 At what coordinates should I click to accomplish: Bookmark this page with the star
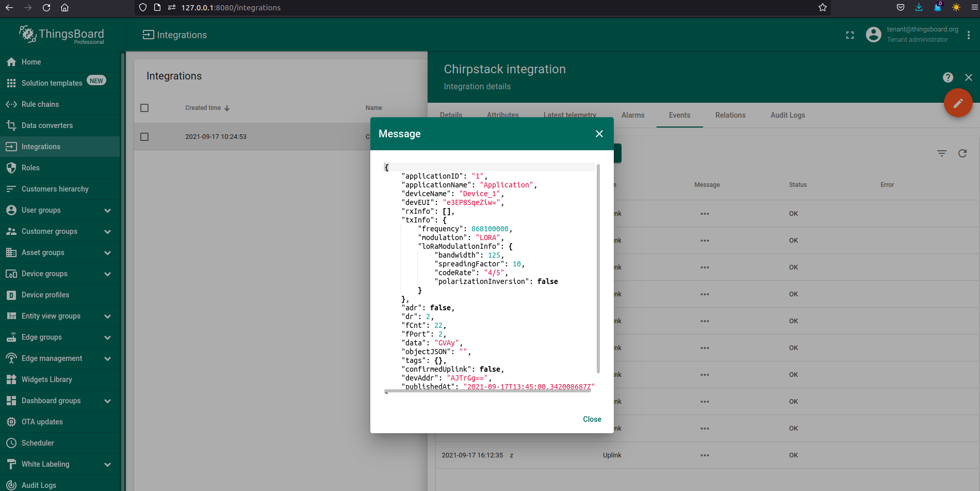[822, 7]
